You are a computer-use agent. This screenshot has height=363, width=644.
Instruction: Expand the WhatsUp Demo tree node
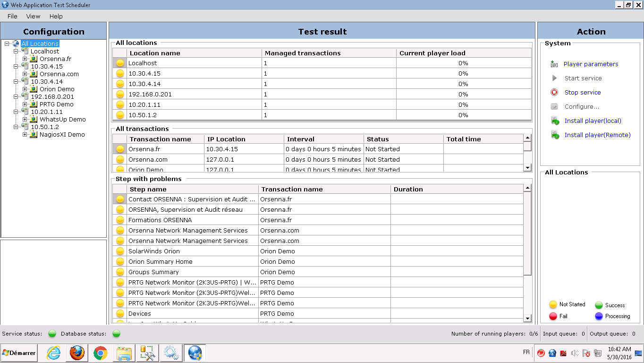(x=25, y=119)
